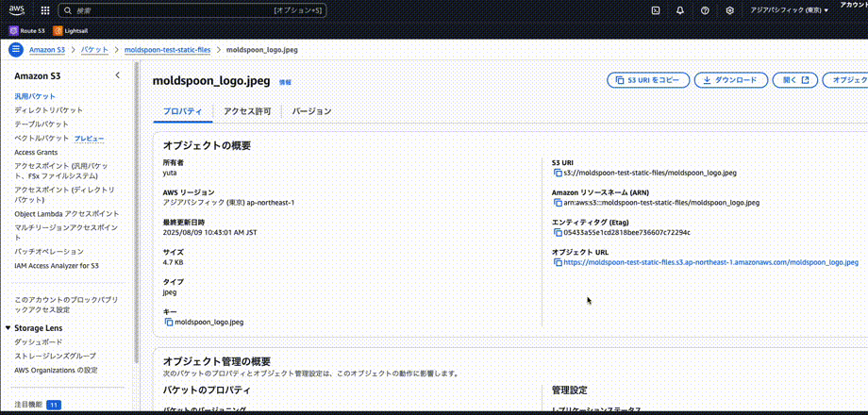
Task: Switch to the アクセス許可 tab
Action: (247, 111)
